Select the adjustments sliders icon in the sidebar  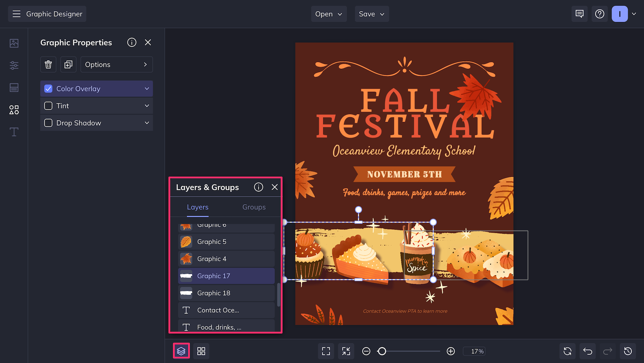tap(14, 65)
